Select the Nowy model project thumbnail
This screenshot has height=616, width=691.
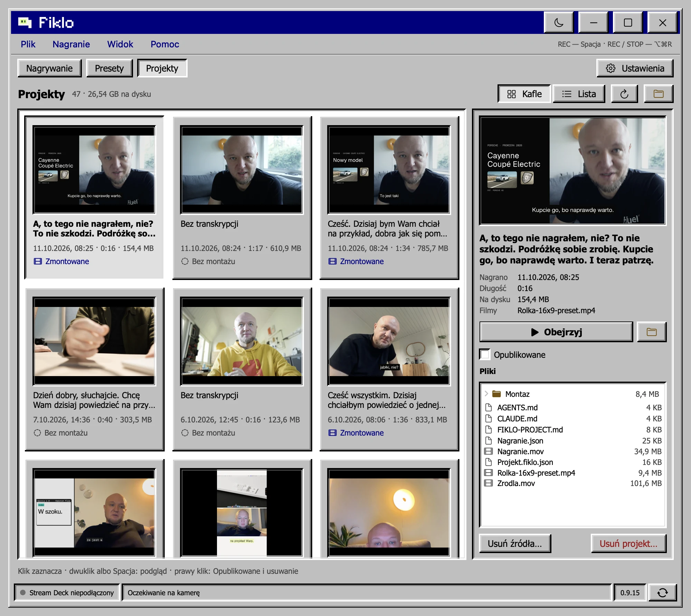coord(389,169)
